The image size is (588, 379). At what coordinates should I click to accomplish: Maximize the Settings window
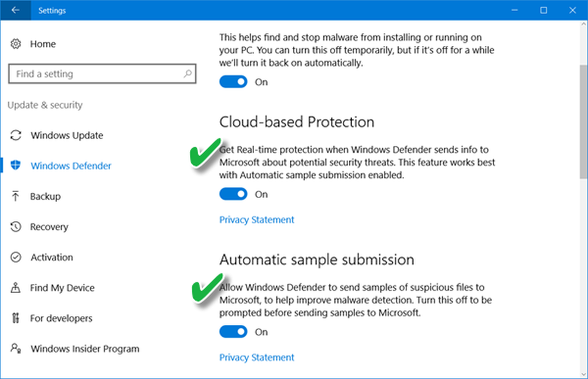543,10
